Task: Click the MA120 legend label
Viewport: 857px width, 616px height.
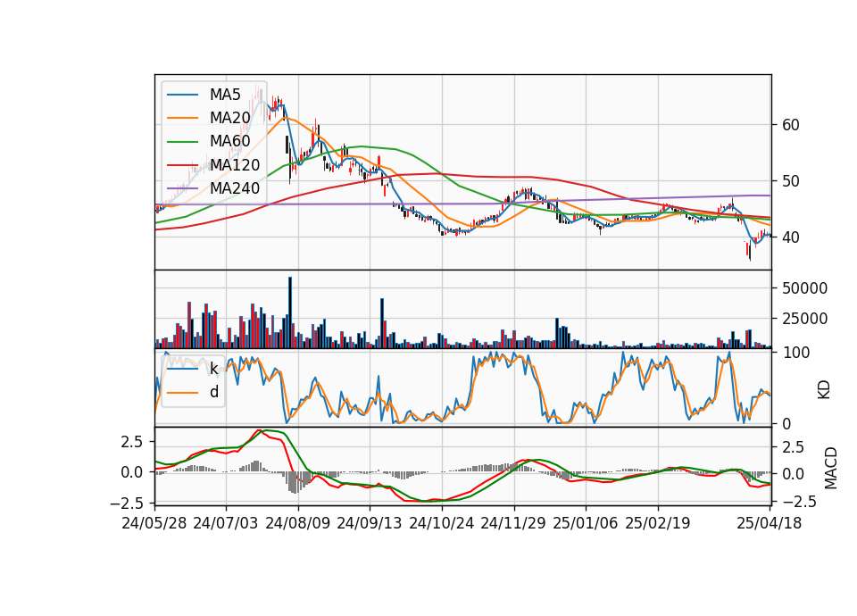Action: point(235,164)
